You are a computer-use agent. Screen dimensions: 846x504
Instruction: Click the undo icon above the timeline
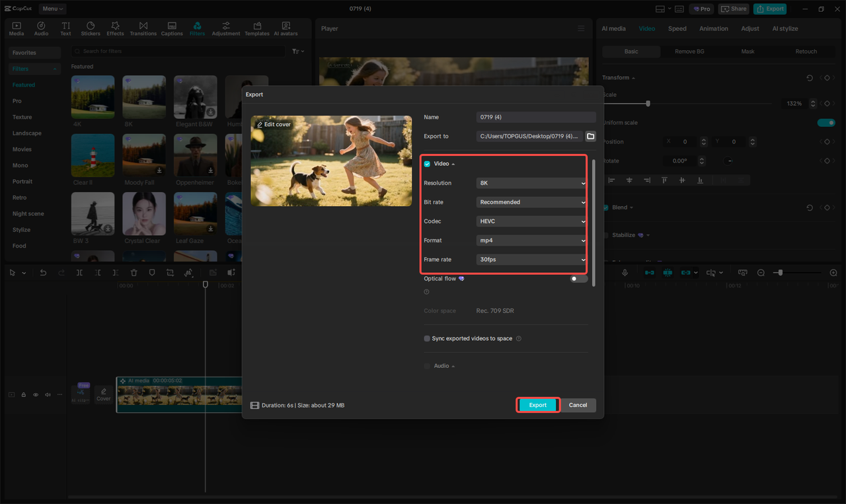point(44,272)
